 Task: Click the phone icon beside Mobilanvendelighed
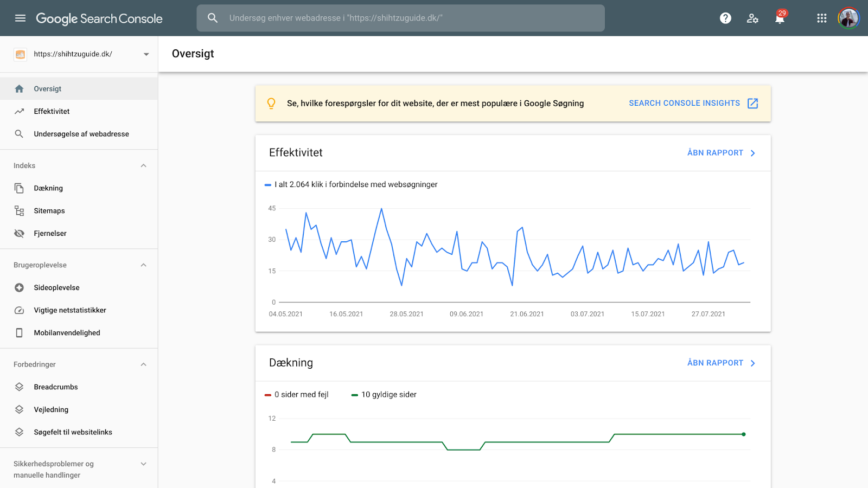pos(19,333)
